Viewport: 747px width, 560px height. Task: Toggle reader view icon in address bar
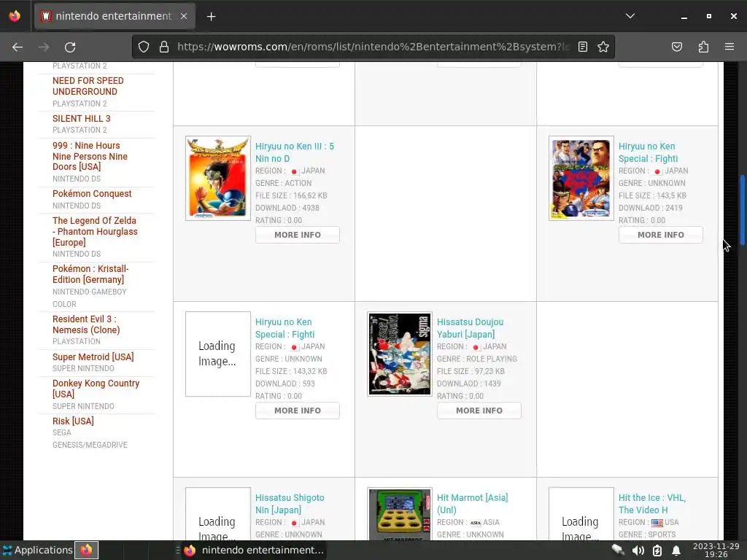tap(583, 47)
